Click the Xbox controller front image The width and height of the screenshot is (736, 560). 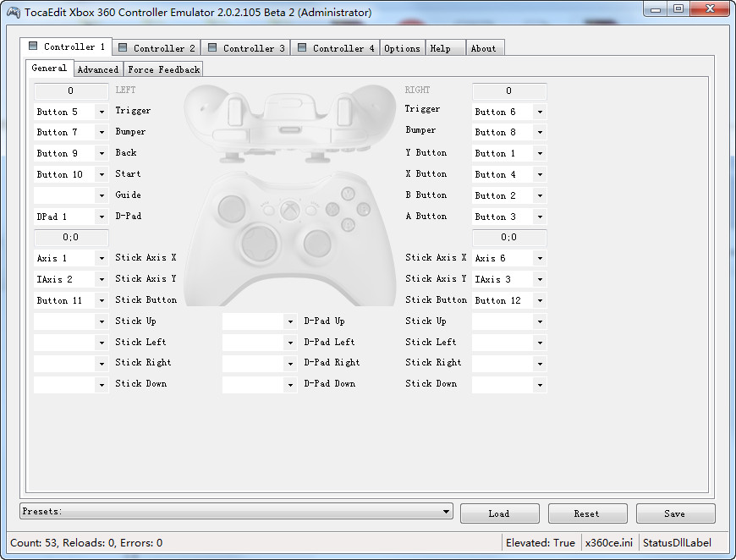pyautogui.click(x=289, y=239)
